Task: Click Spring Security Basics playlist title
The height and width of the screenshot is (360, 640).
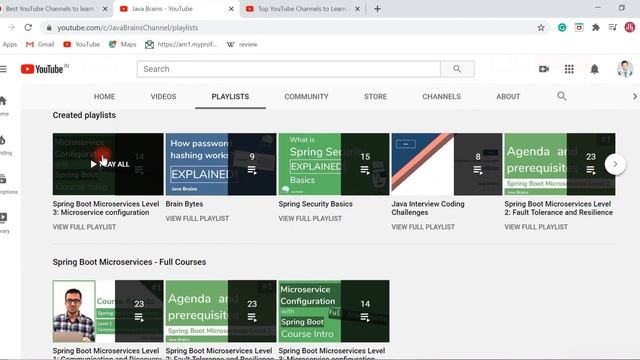Action: 316,204
